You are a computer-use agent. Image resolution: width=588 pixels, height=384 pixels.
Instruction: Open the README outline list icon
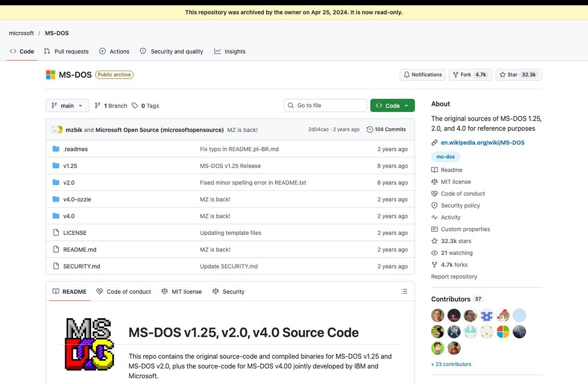pyautogui.click(x=404, y=291)
